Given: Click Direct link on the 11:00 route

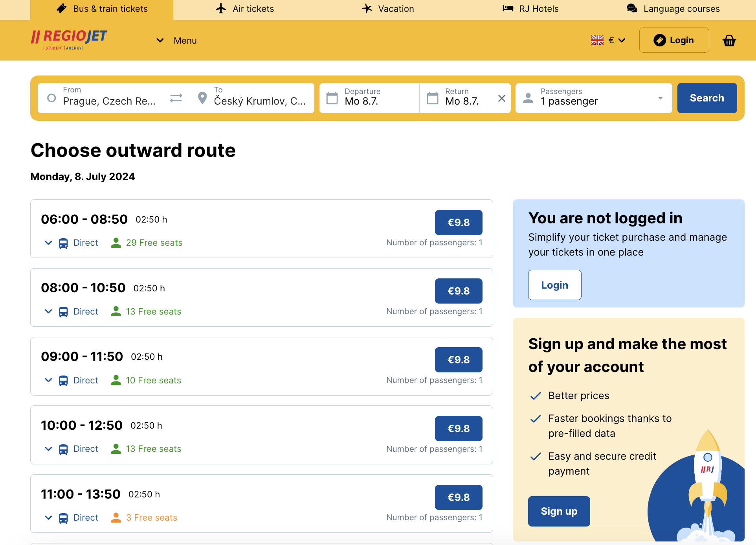Looking at the screenshot, I should pos(86,517).
